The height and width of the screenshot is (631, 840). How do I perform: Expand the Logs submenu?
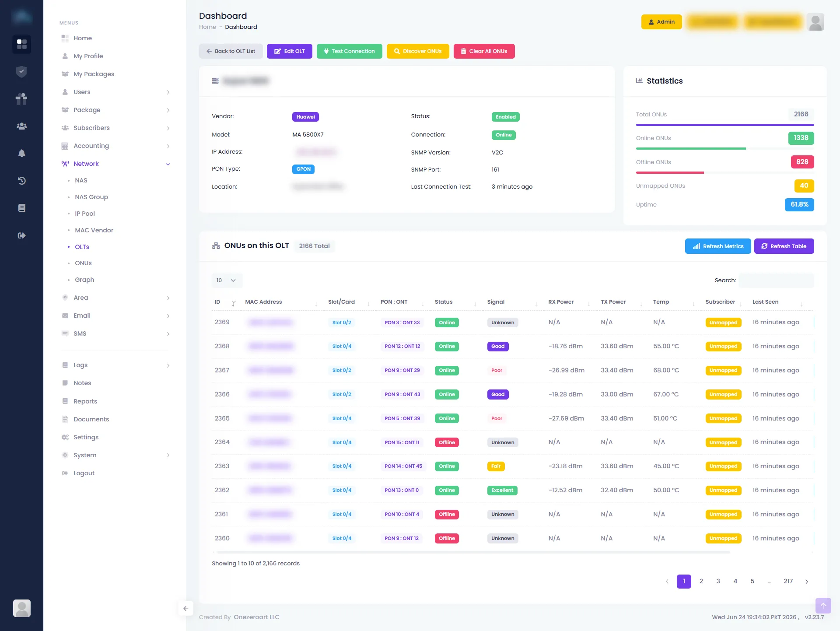point(168,365)
